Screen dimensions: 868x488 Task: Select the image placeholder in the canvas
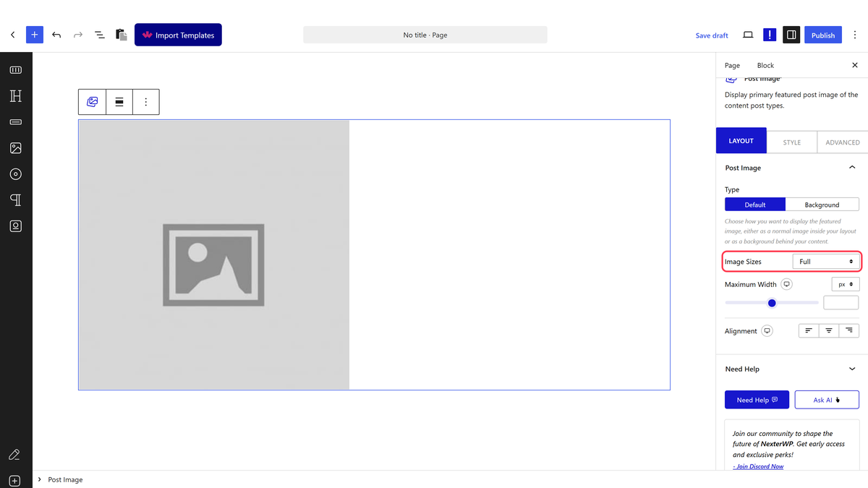tap(214, 254)
